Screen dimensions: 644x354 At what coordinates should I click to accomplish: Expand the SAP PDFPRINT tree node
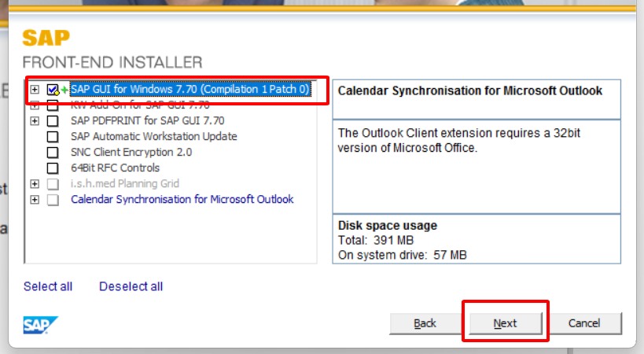35,121
